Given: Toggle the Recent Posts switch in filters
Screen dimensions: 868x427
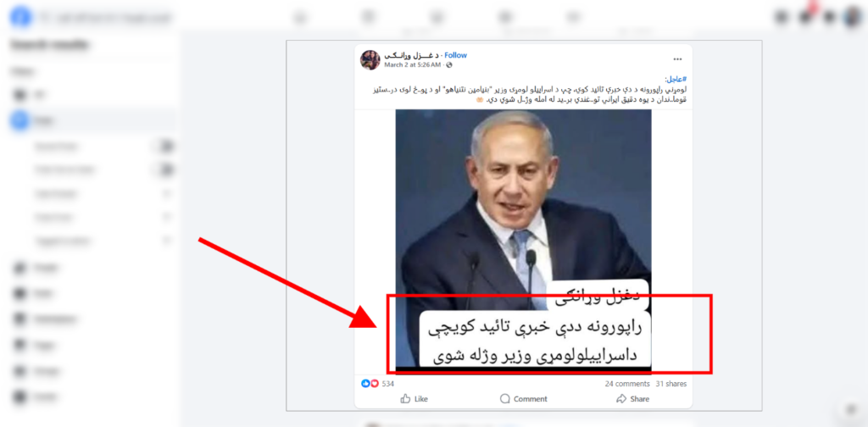Looking at the screenshot, I should (164, 147).
